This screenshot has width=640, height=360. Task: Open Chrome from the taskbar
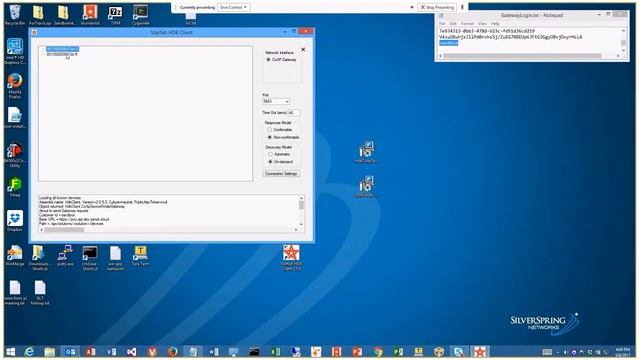(378, 351)
